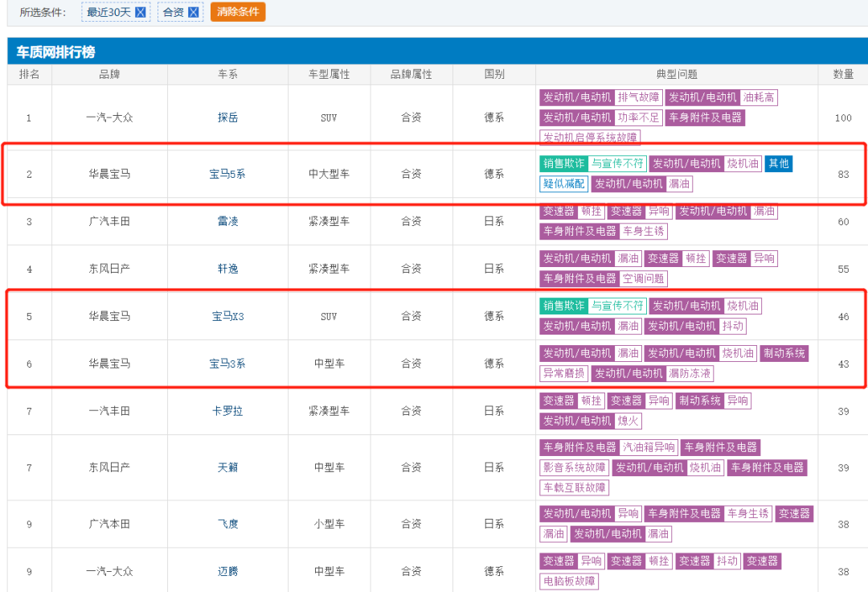This screenshot has height=592, width=868.
Task: Click the 清除条件 button
Action: click(238, 11)
